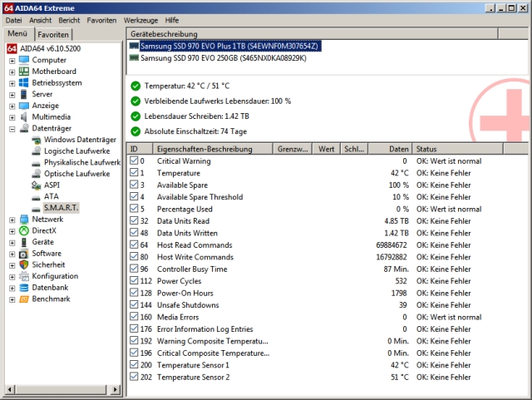Viewport: 532px width, 400px height.
Task: Sort by the Wert column header
Action: click(327, 149)
